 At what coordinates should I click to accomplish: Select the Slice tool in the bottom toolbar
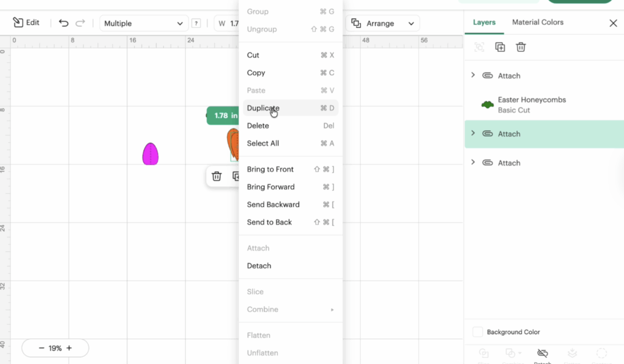tap(484, 354)
